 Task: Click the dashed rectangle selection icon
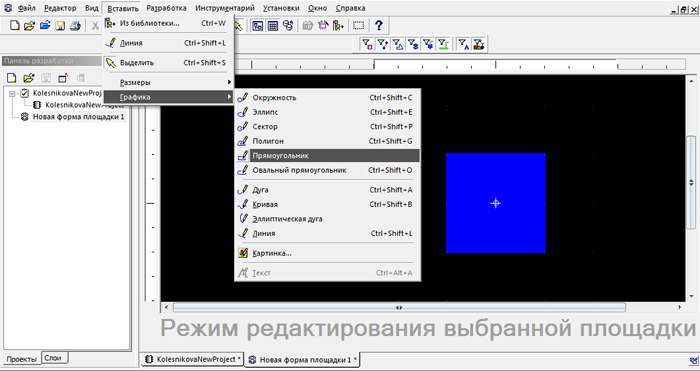point(358,25)
